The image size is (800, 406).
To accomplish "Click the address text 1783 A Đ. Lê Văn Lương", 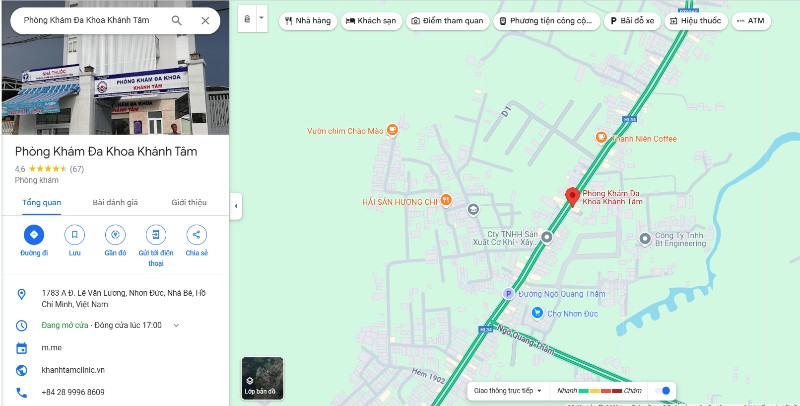I will 123,299.
